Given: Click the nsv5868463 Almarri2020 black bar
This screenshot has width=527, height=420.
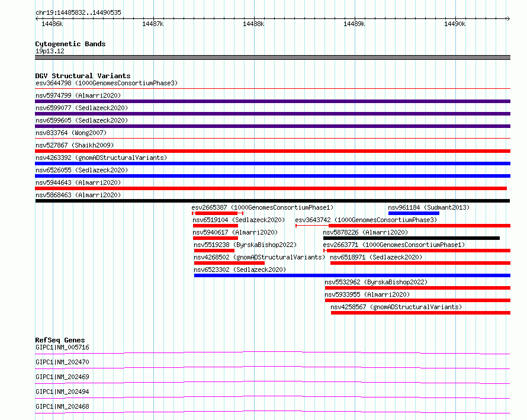Looking at the screenshot, I should tap(272, 201).
